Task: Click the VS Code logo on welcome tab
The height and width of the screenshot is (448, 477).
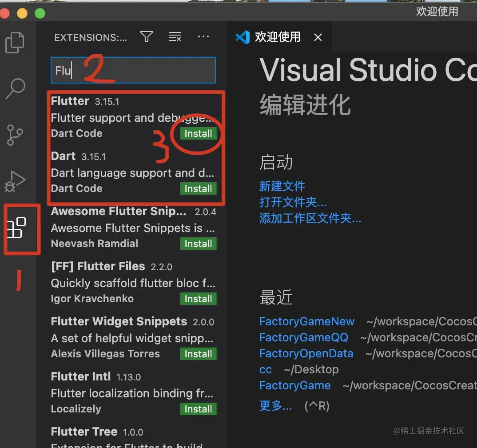Action: point(242,37)
